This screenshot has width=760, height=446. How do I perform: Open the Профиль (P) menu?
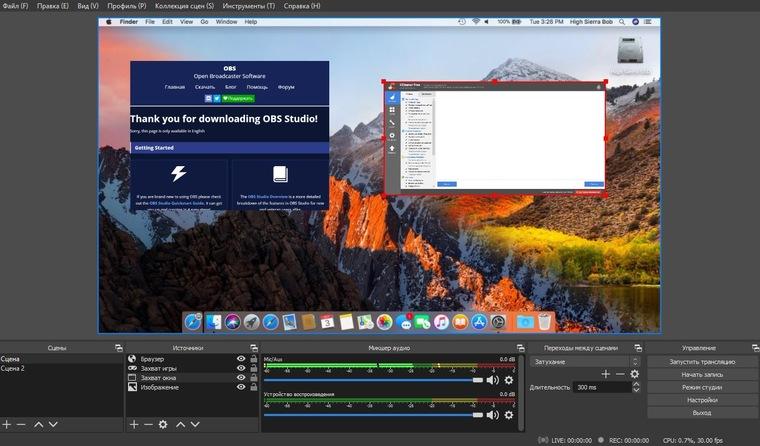(x=127, y=6)
